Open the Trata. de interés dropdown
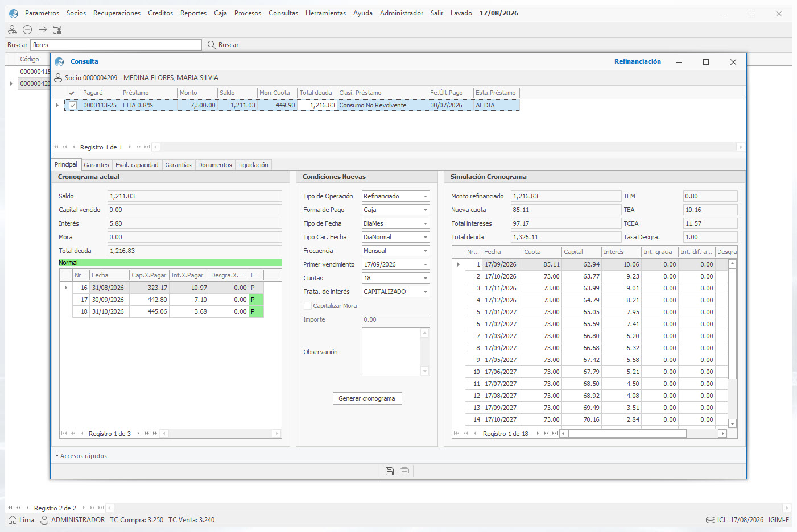Image resolution: width=797 pixels, height=532 pixels. pyautogui.click(x=426, y=292)
